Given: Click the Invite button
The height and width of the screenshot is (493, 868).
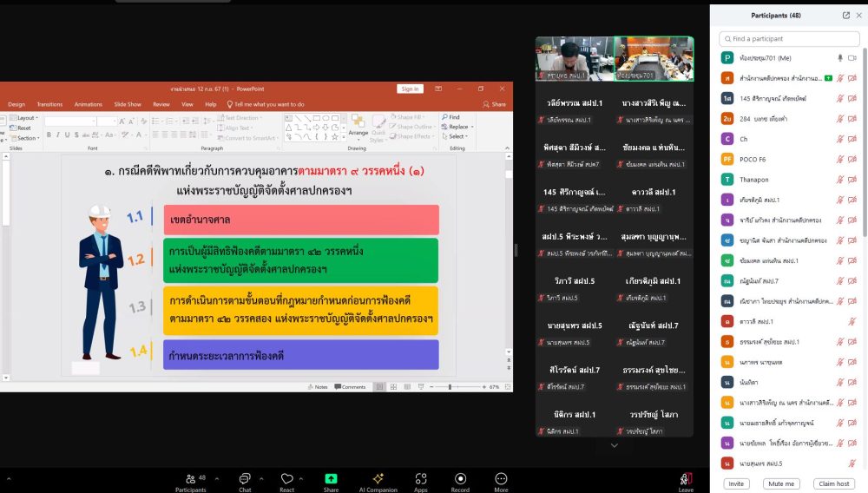Looking at the screenshot, I should [736, 483].
